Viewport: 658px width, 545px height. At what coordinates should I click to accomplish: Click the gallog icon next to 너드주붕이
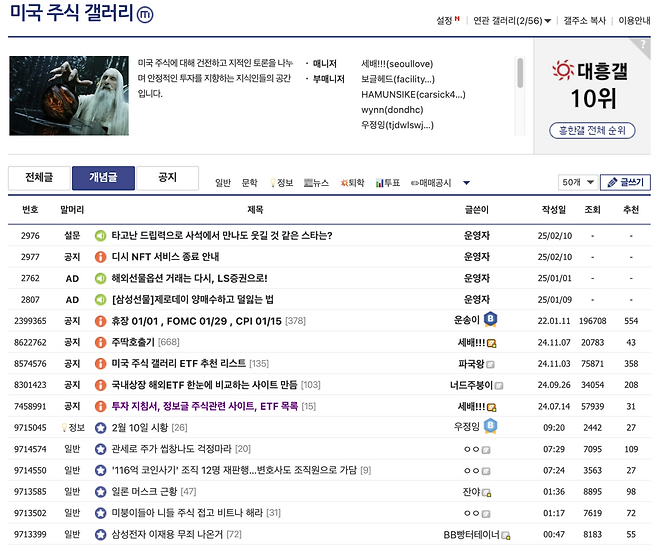pos(499,386)
